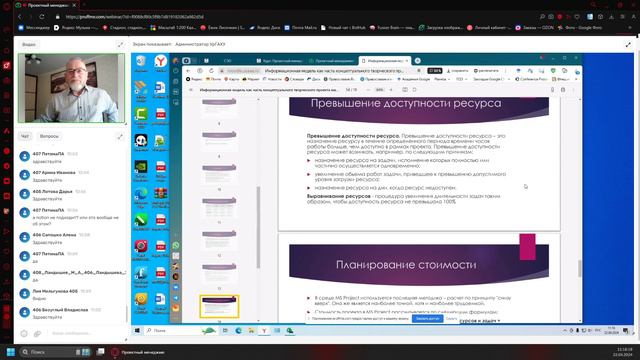Go back in the outer browser
Viewport: 640px width, 360px height.
(20, 17)
